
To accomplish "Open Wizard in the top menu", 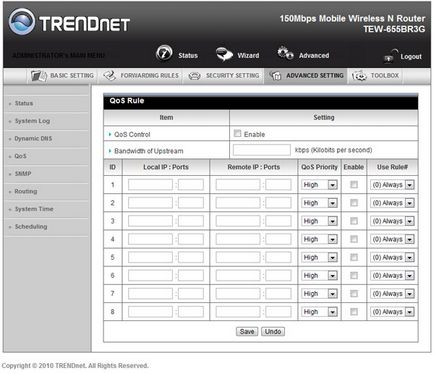I will click(248, 55).
